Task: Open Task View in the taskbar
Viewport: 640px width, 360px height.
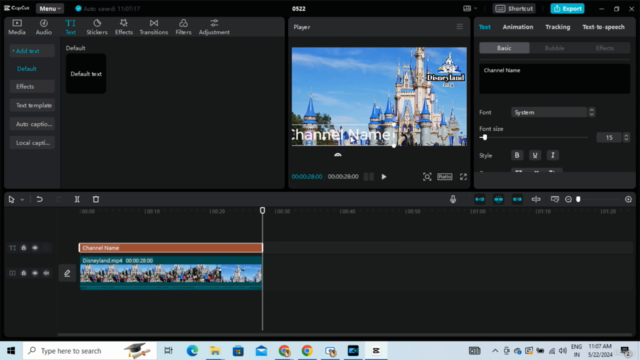Action: click(168, 351)
